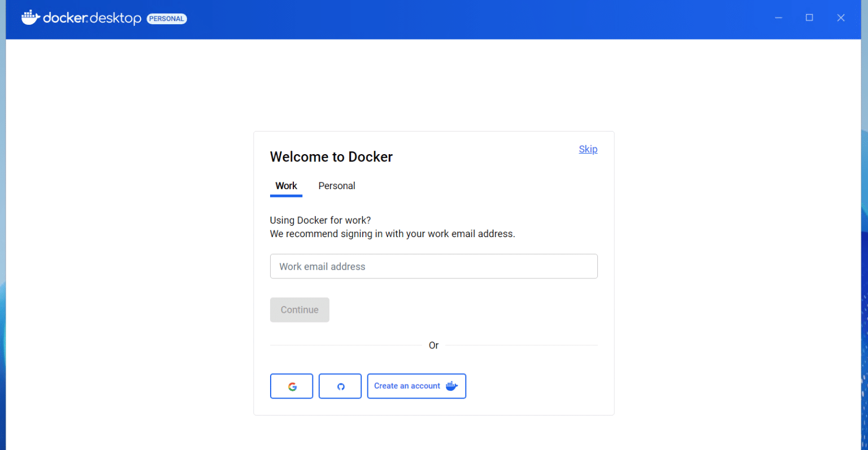Skip the Docker sign-in step

pyautogui.click(x=588, y=149)
